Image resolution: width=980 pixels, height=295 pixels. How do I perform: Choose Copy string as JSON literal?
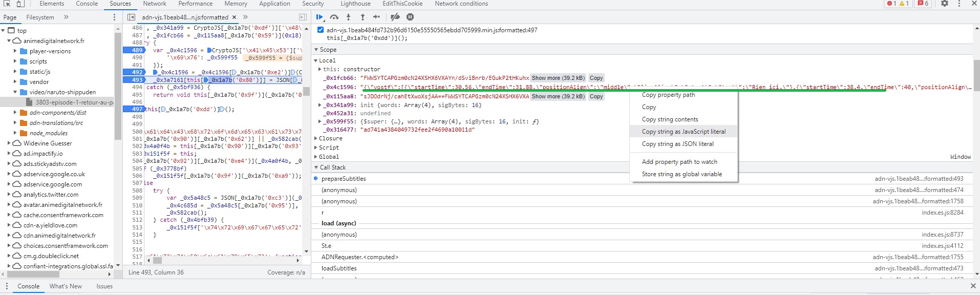pos(677,144)
